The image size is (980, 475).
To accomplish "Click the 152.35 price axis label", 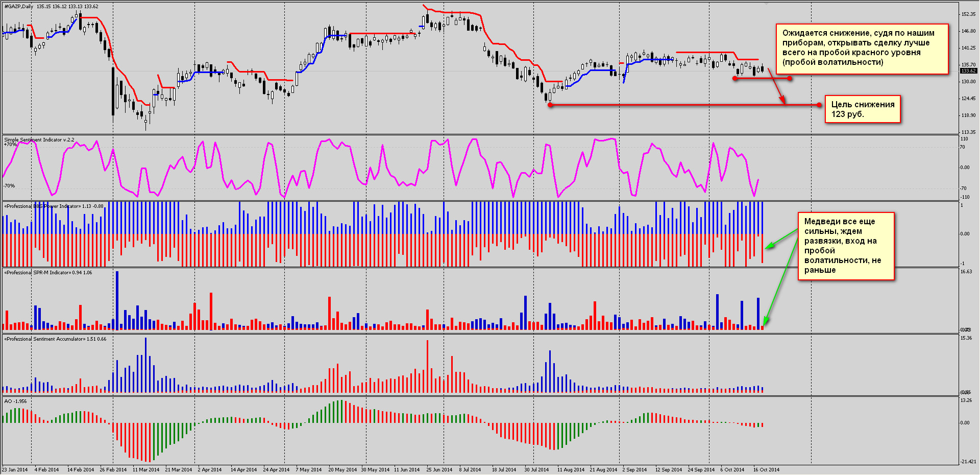I will (x=968, y=14).
